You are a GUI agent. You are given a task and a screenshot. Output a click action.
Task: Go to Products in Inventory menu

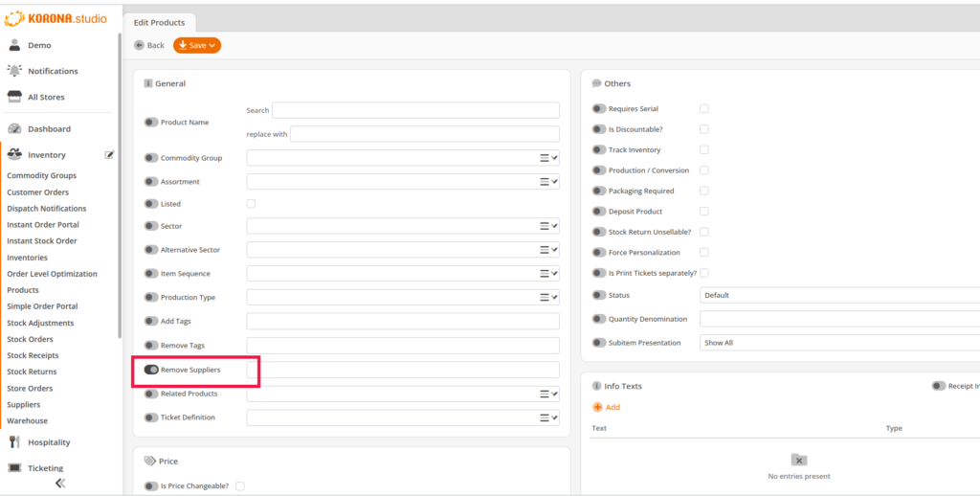tap(23, 290)
